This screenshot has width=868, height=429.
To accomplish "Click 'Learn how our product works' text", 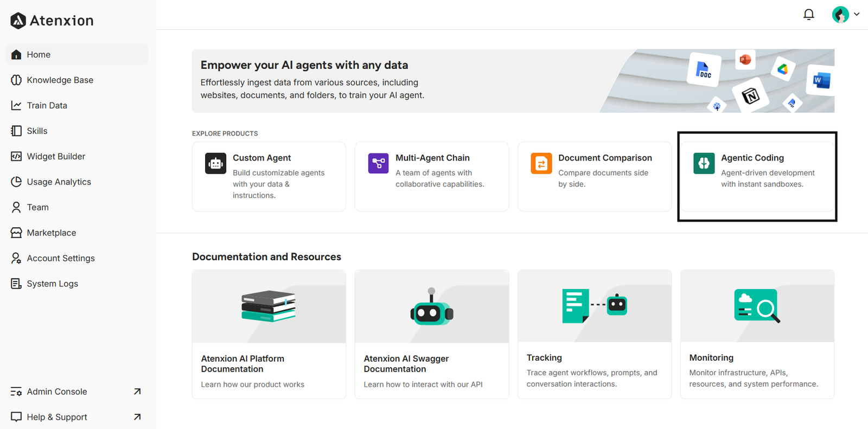I will 253,385.
